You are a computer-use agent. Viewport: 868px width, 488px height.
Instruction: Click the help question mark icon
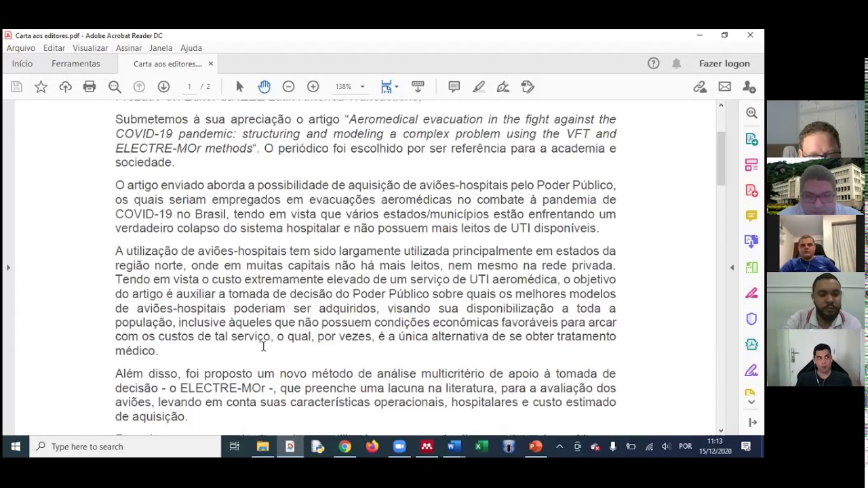(x=654, y=64)
